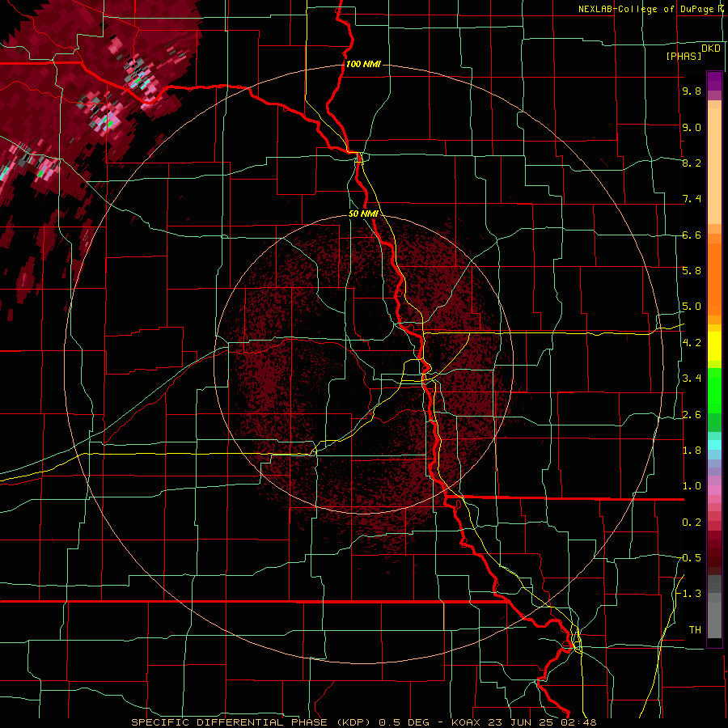The width and height of the screenshot is (728, 728).
Task: Click the 5.0 scale value
Action: (x=692, y=307)
